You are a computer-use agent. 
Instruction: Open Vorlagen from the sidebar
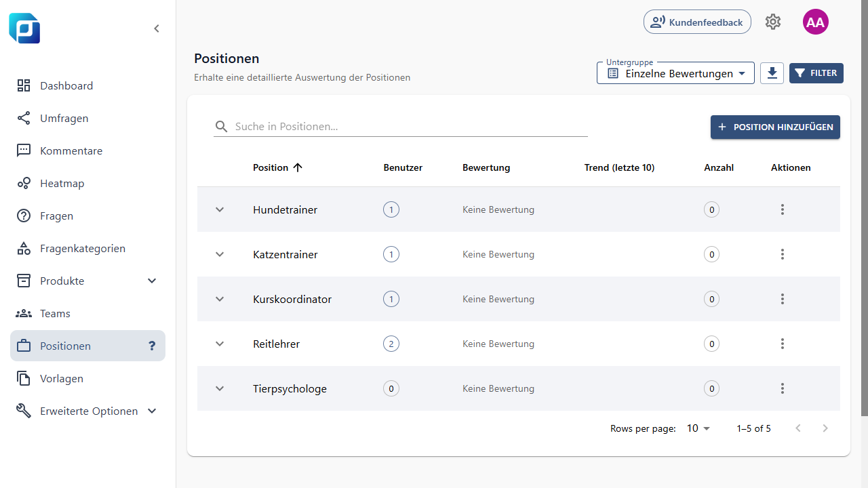87,378
